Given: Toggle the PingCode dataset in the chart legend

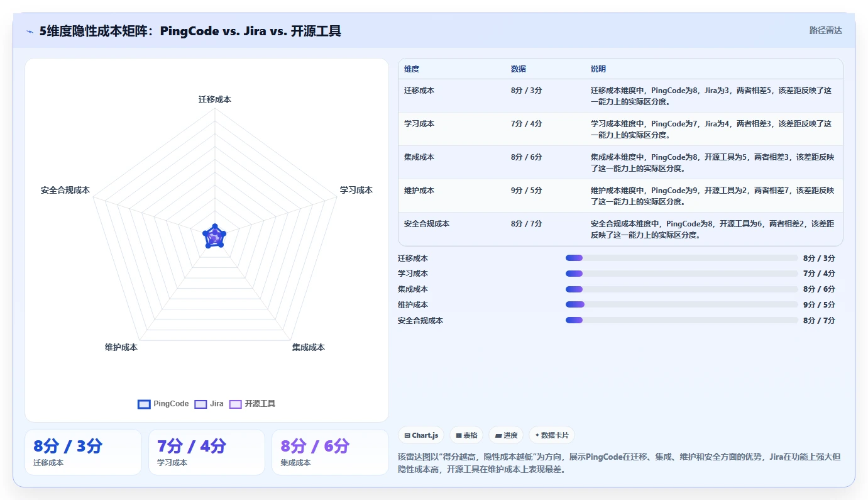Looking at the screenshot, I should click(163, 404).
